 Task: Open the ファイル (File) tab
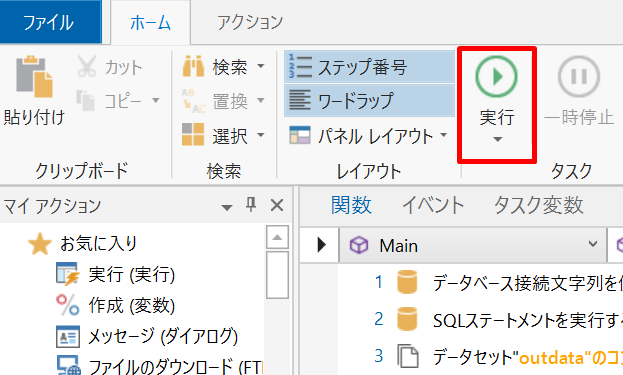tap(51, 22)
